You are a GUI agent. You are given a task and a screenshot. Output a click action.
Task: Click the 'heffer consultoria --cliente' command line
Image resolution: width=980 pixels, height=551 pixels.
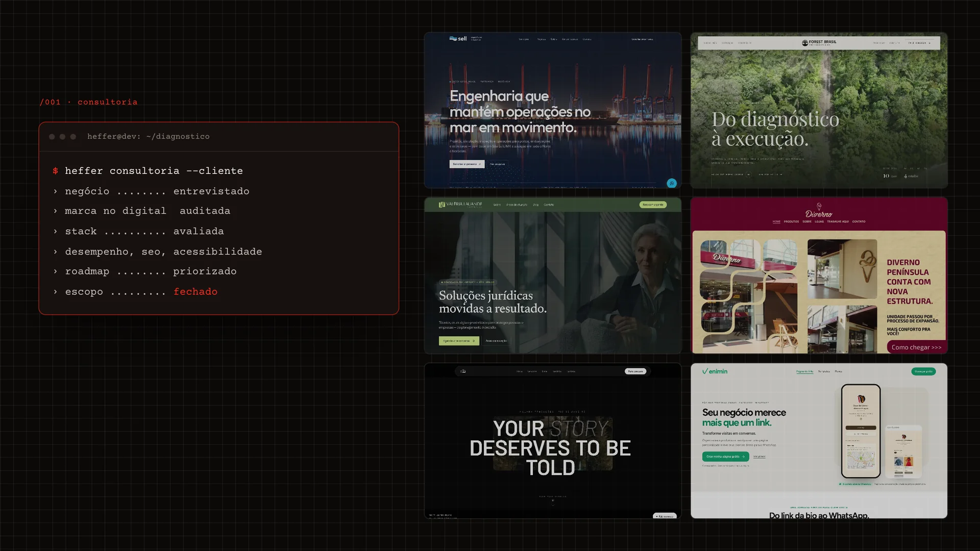click(x=148, y=171)
